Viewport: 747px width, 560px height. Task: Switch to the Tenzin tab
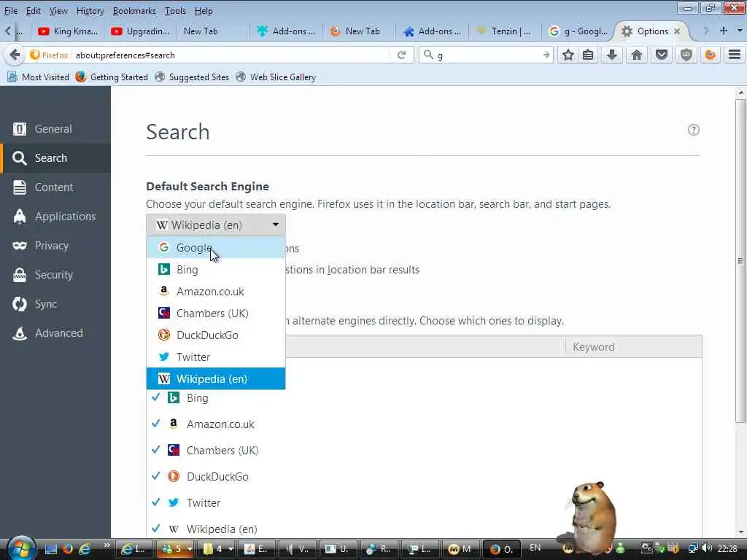[505, 31]
